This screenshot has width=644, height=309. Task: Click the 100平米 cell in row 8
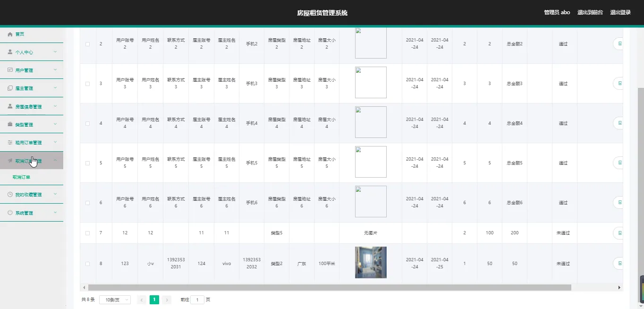pyautogui.click(x=327, y=264)
